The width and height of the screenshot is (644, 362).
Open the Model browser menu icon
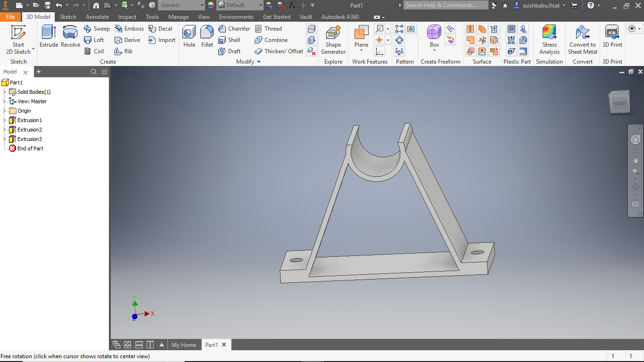(x=104, y=72)
